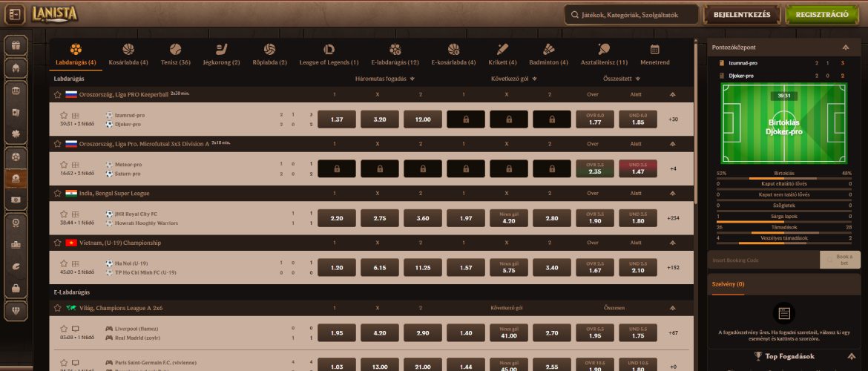Click the gladiator helmet icon in sidebar
Image resolution: width=868 pixels, height=371 pixels.
click(15, 68)
